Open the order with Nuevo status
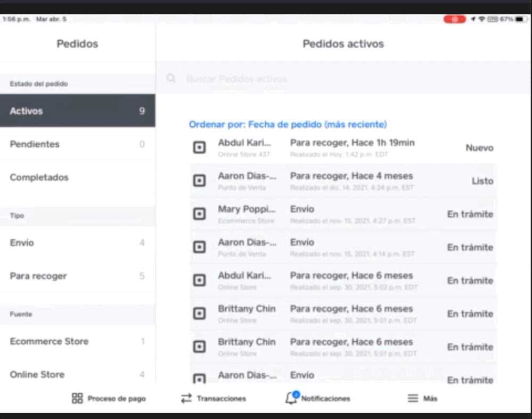Screen dimensions: 532x419 [x=343, y=148]
